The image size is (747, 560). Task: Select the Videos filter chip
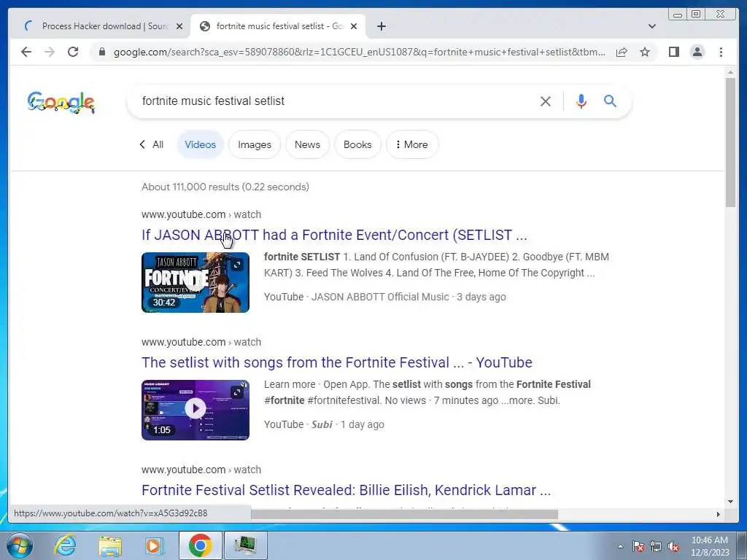click(x=200, y=144)
